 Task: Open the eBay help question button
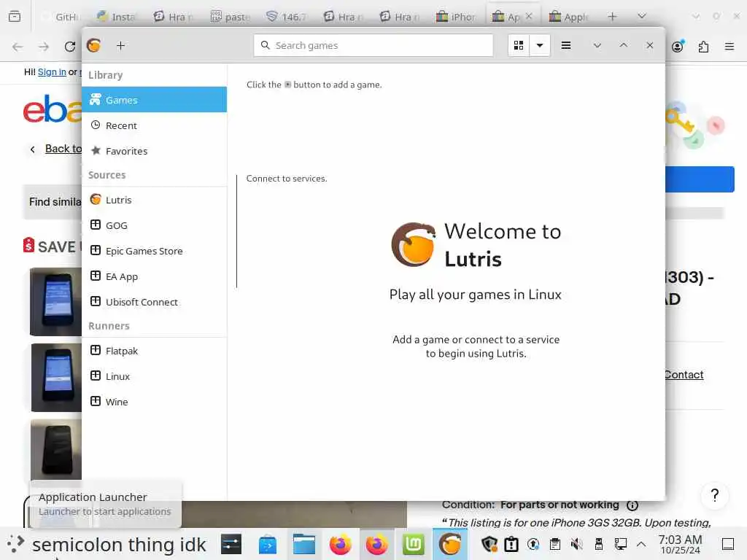pyautogui.click(x=714, y=496)
